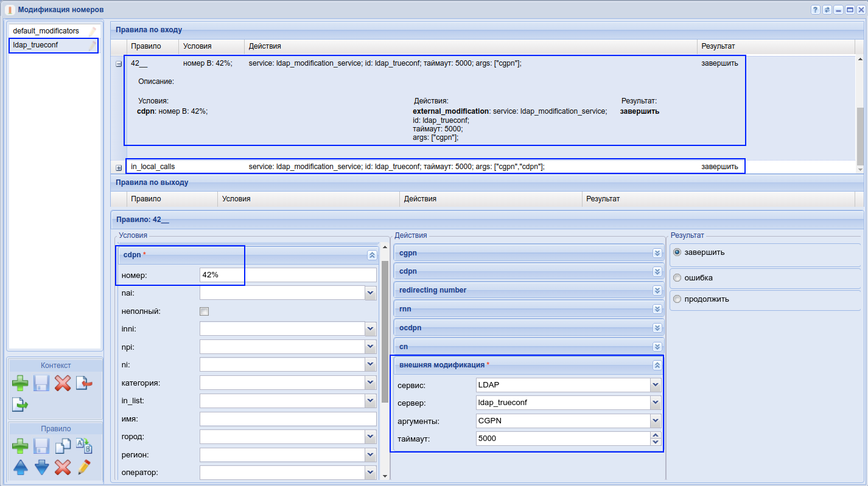Expand the 'redirecting number' action section

point(657,290)
